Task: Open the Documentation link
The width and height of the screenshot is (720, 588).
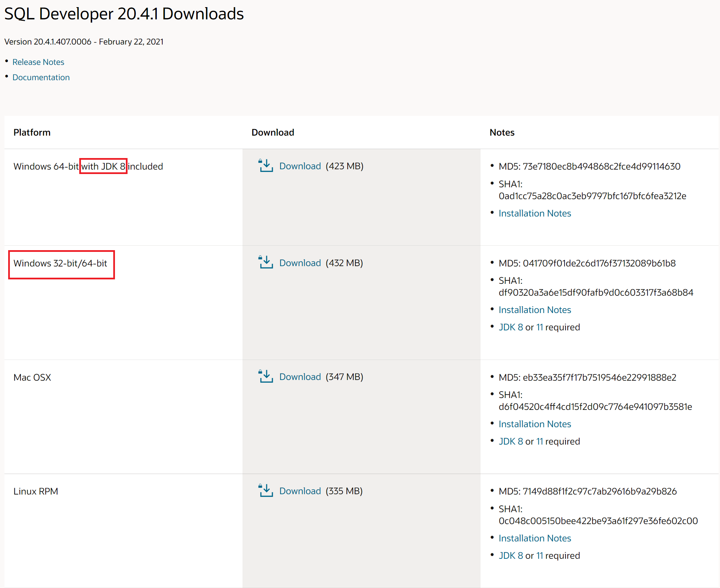Action: (41, 77)
